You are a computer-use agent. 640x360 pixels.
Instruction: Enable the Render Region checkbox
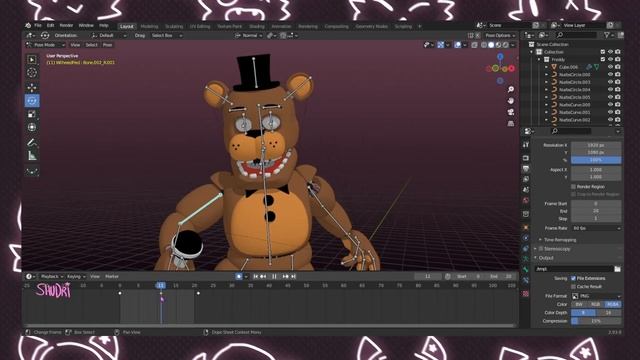coord(573,187)
